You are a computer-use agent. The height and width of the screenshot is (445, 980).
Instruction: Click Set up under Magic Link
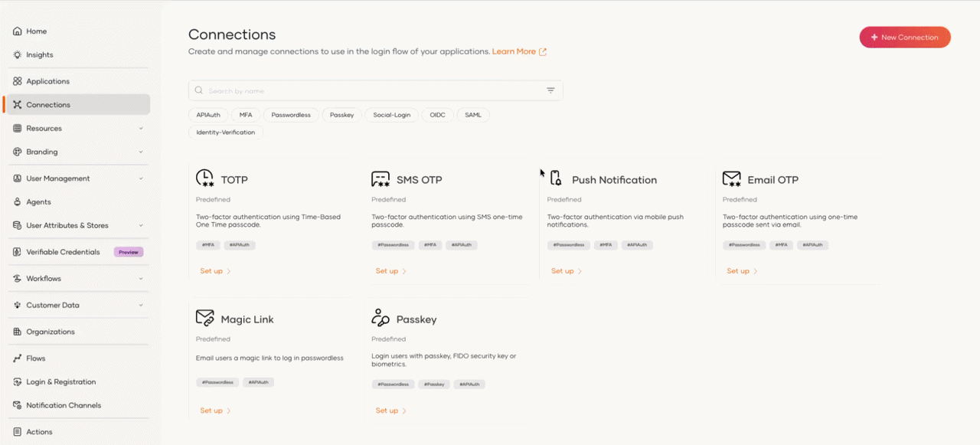pyautogui.click(x=215, y=411)
